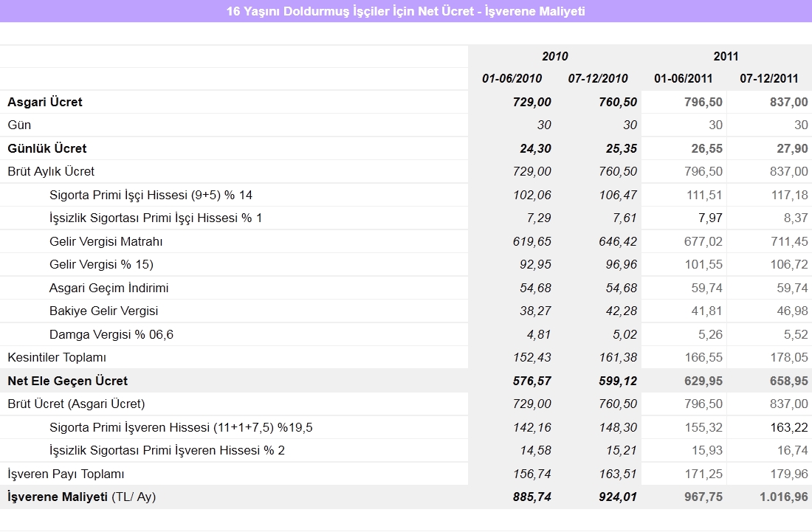812x532 pixels.
Task: Click net wage value 658,95
Action: [x=788, y=381]
